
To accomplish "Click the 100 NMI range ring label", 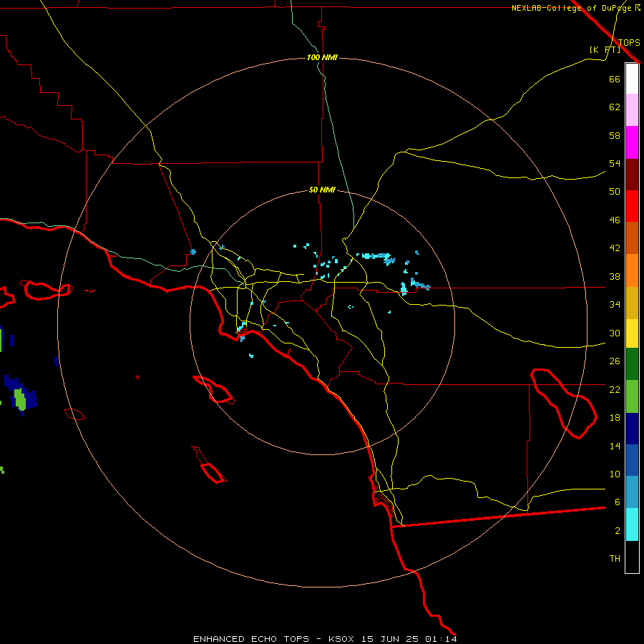I will pyautogui.click(x=322, y=57).
